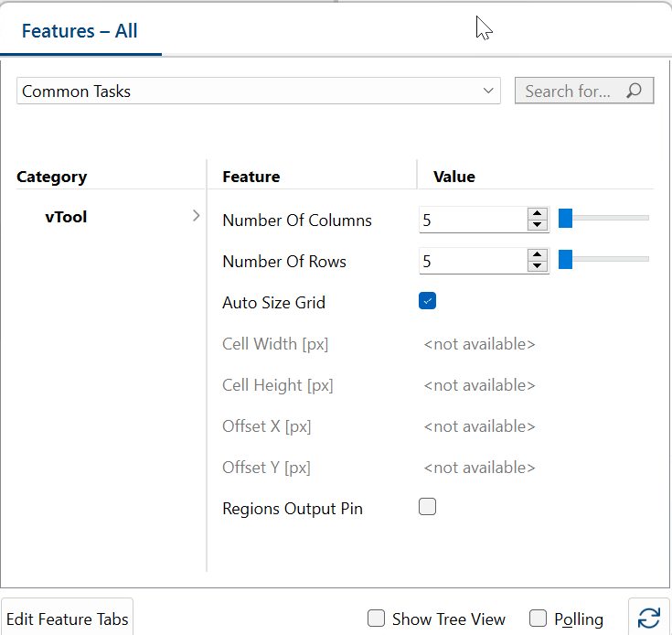Uncheck the Auto Size Grid checkbox

coord(427,301)
